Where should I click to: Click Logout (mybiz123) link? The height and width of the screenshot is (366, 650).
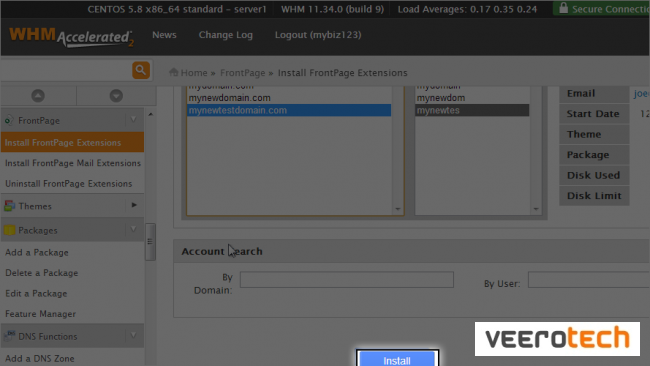(x=318, y=35)
